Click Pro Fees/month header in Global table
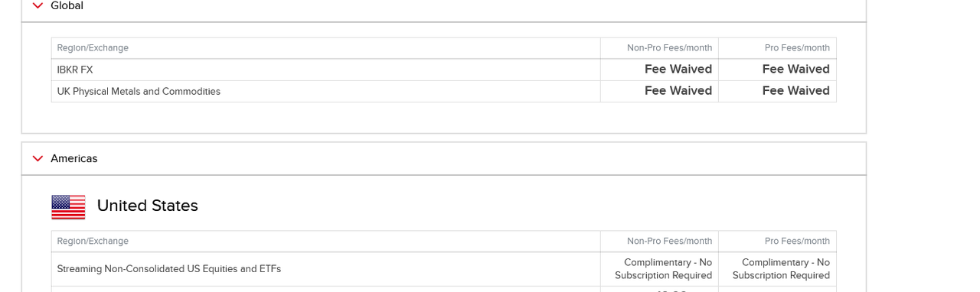 tap(797, 48)
